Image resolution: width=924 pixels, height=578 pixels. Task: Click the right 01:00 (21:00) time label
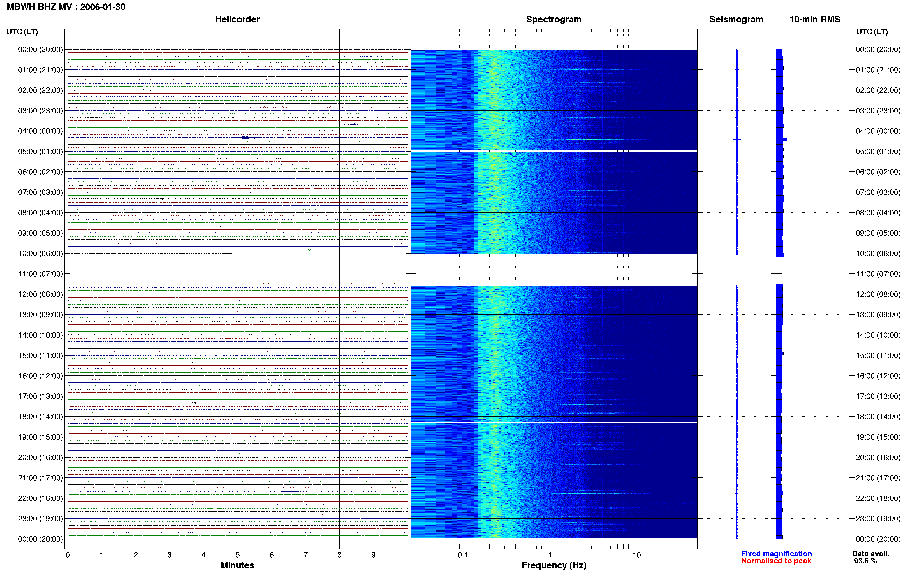tap(878, 70)
